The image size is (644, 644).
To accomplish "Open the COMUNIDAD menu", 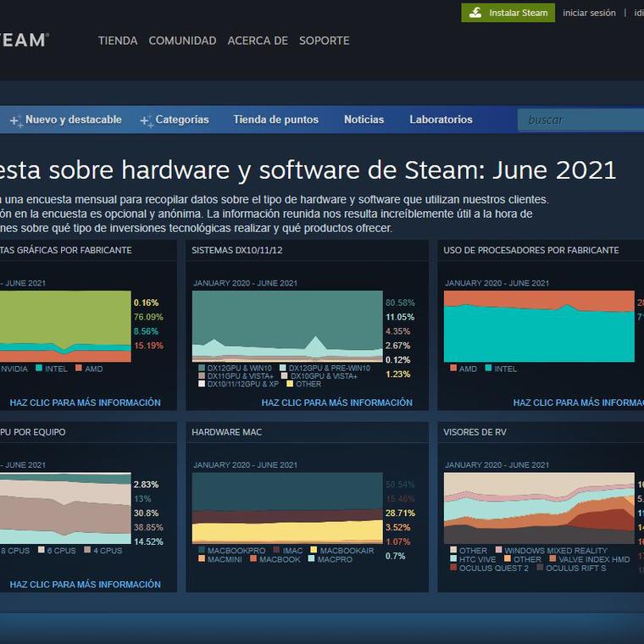I will point(182,41).
